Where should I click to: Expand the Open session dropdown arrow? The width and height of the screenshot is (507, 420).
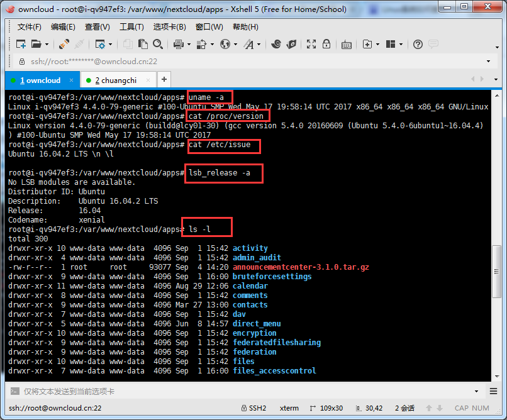click(x=47, y=44)
